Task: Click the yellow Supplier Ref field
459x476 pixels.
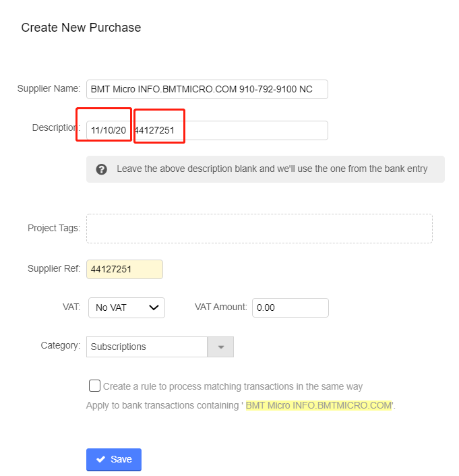Action: pos(125,269)
